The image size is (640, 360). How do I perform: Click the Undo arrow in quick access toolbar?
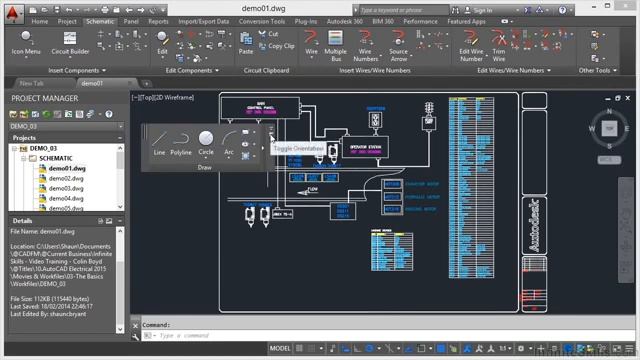click(x=69, y=10)
